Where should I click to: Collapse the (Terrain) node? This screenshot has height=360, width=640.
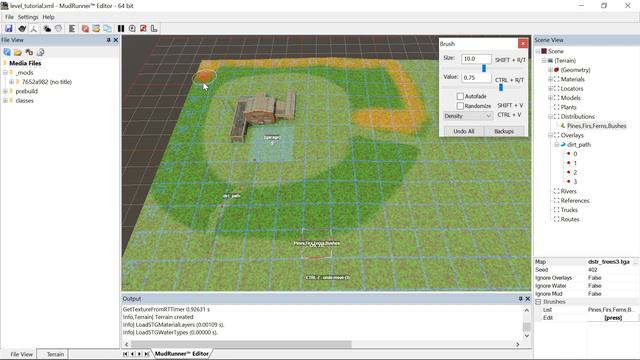coord(544,60)
